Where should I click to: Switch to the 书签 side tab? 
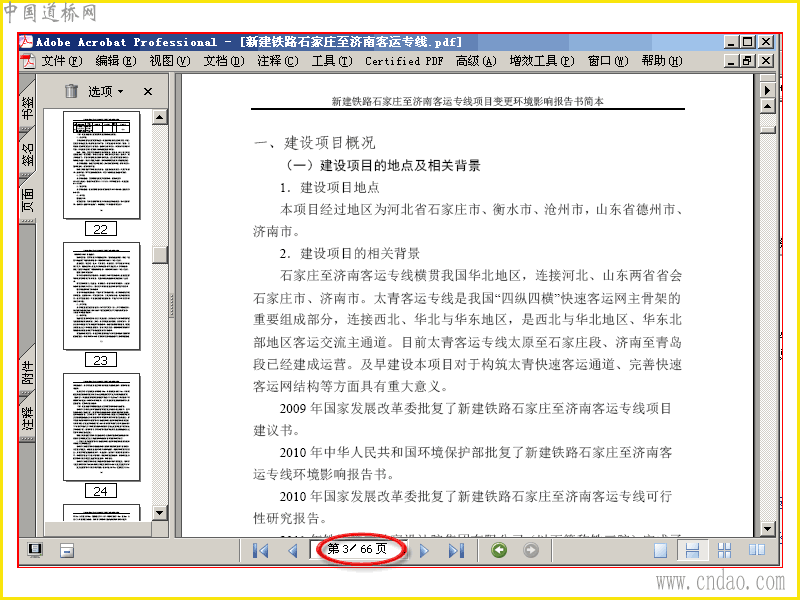[28, 108]
